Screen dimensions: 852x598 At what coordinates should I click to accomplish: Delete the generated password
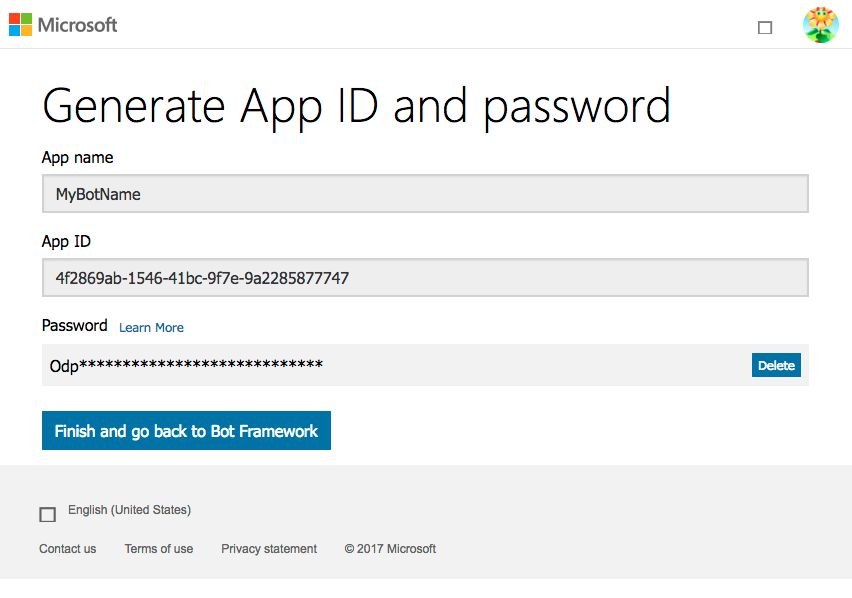point(776,365)
